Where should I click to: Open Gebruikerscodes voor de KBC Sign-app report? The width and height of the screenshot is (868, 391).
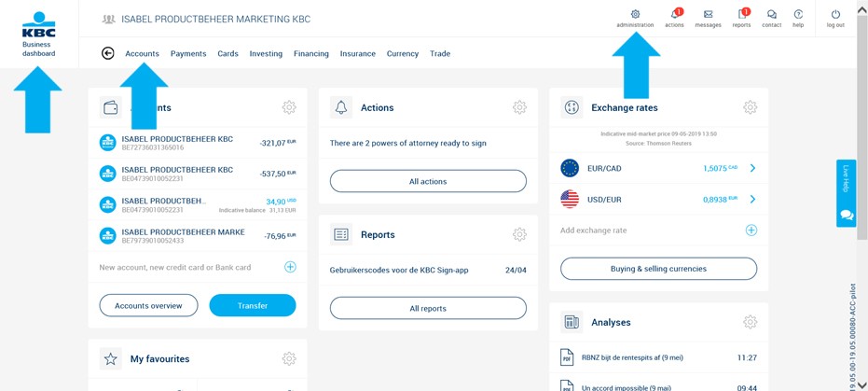pyautogui.click(x=428, y=271)
